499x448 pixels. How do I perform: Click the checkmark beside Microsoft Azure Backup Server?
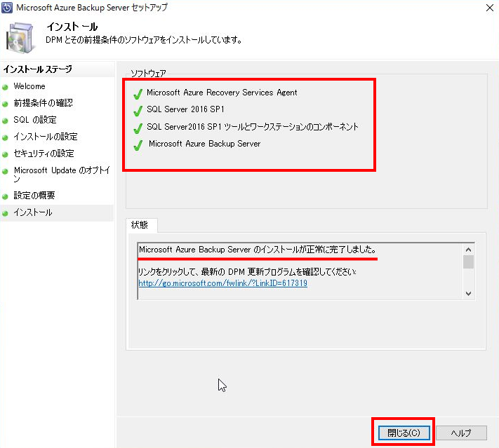[138, 145]
